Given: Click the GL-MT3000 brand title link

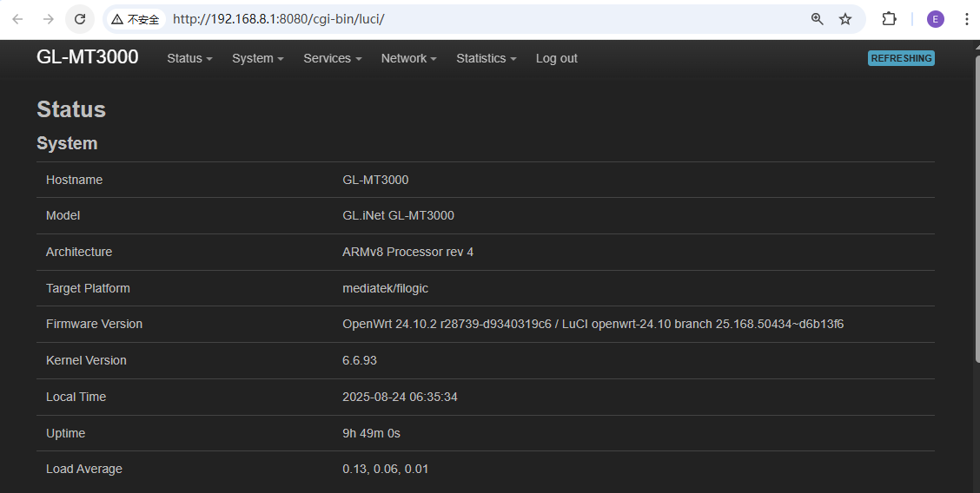Looking at the screenshot, I should (x=87, y=57).
